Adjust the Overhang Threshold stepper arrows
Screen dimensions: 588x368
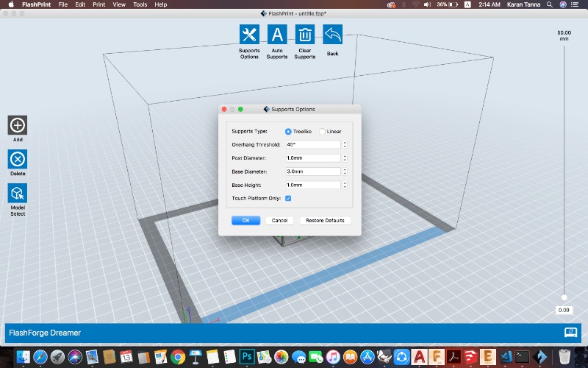345,144
